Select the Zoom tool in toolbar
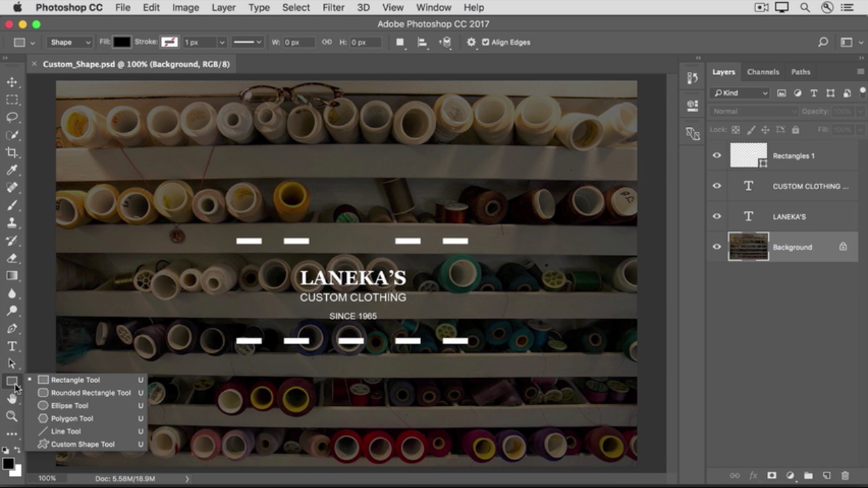This screenshot has height=488, width=868. (x=12, y=416)
